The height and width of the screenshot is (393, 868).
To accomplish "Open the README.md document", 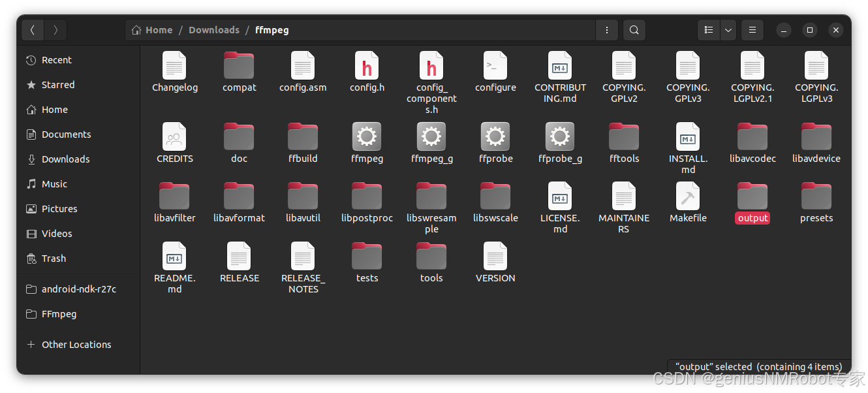I will coord(174,258).
